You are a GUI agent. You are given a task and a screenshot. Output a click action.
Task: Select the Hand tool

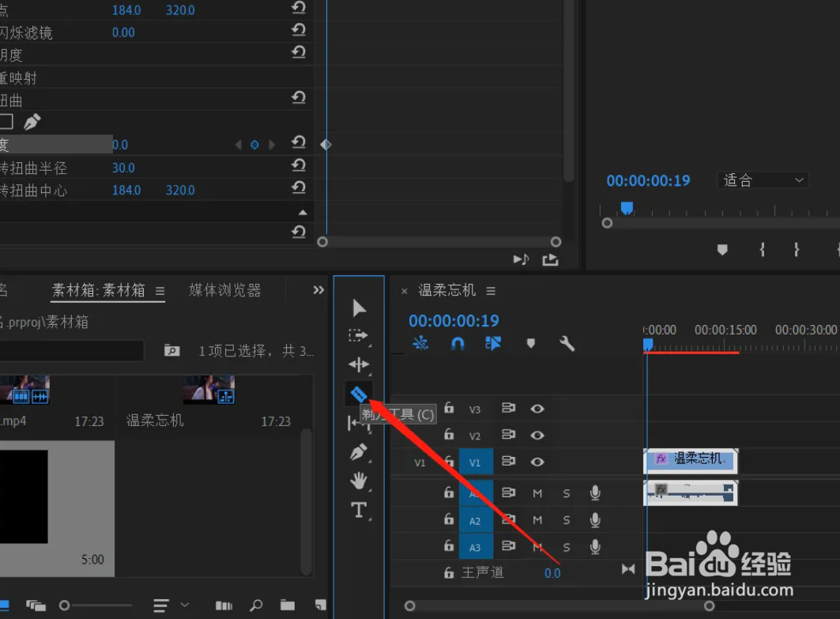[x=359, y=481]
